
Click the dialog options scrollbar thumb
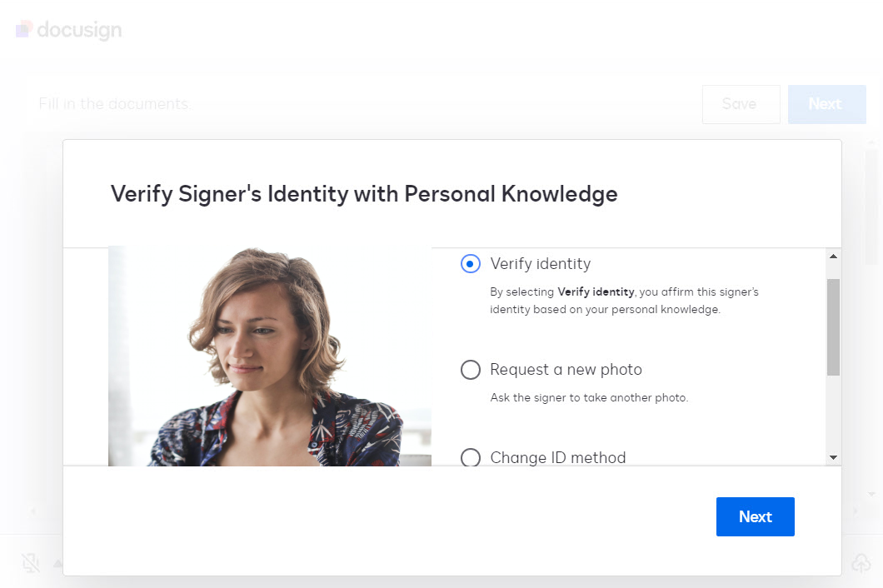click(x=833, y=326)
